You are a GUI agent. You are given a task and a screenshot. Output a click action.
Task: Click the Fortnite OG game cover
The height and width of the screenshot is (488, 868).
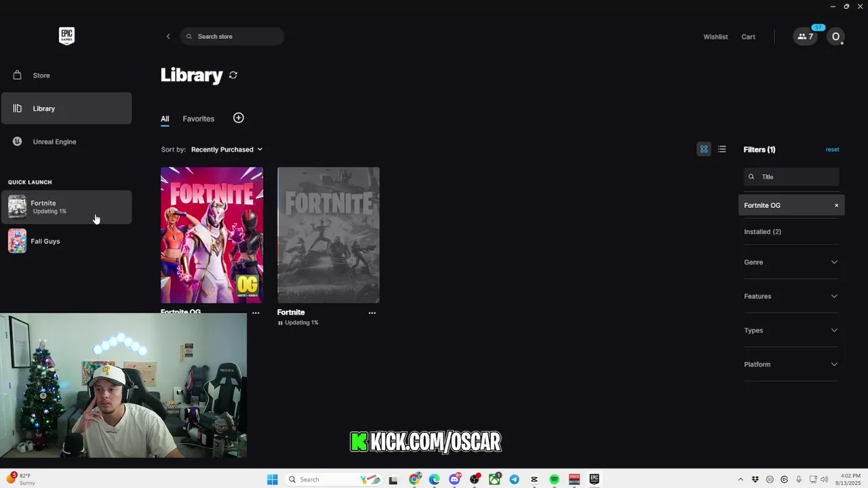click(x=212, y=235)
